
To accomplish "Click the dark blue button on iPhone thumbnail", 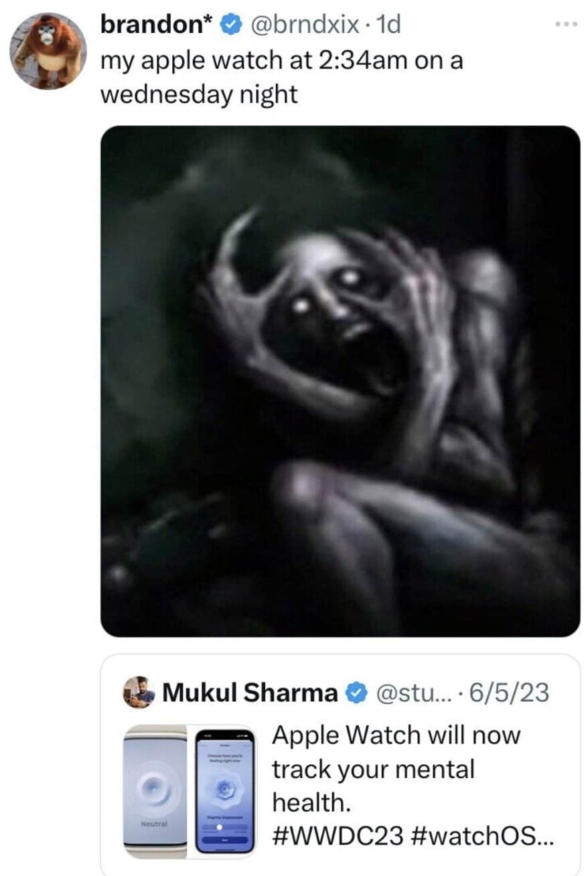I will pyautogui.click(x=224, y=840).
